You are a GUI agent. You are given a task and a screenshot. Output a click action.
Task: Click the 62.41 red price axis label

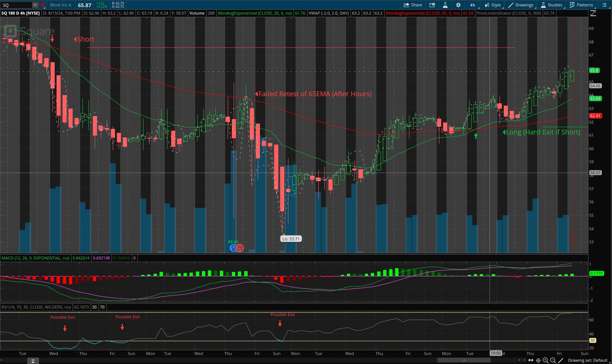[x=596, y=116]
